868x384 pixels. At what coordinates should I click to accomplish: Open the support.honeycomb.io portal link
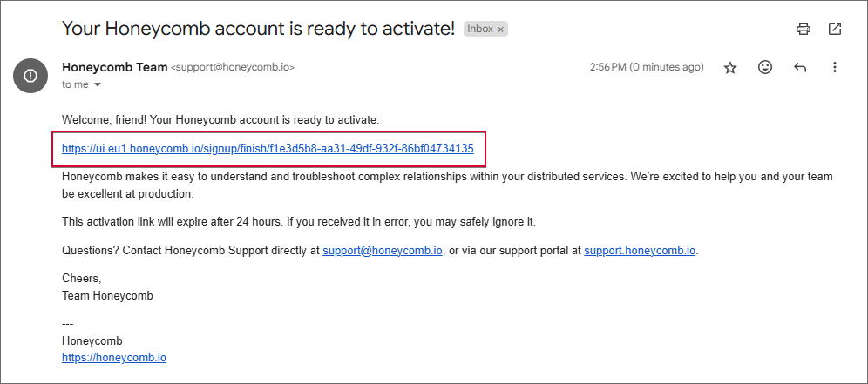pos(640,250)
